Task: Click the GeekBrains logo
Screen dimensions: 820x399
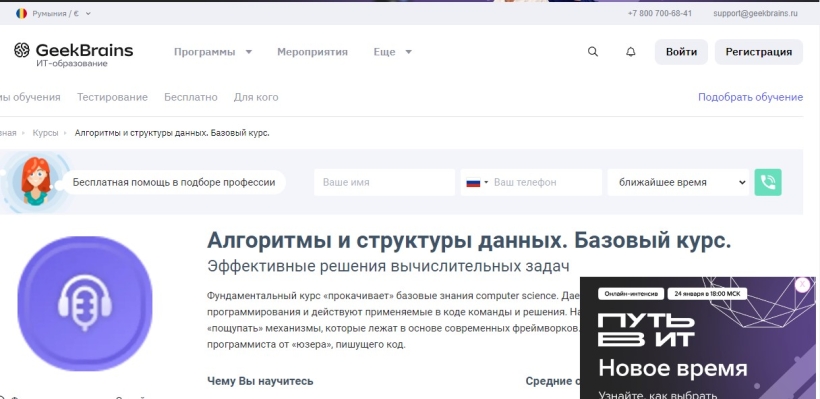Action: coord(73,54)
